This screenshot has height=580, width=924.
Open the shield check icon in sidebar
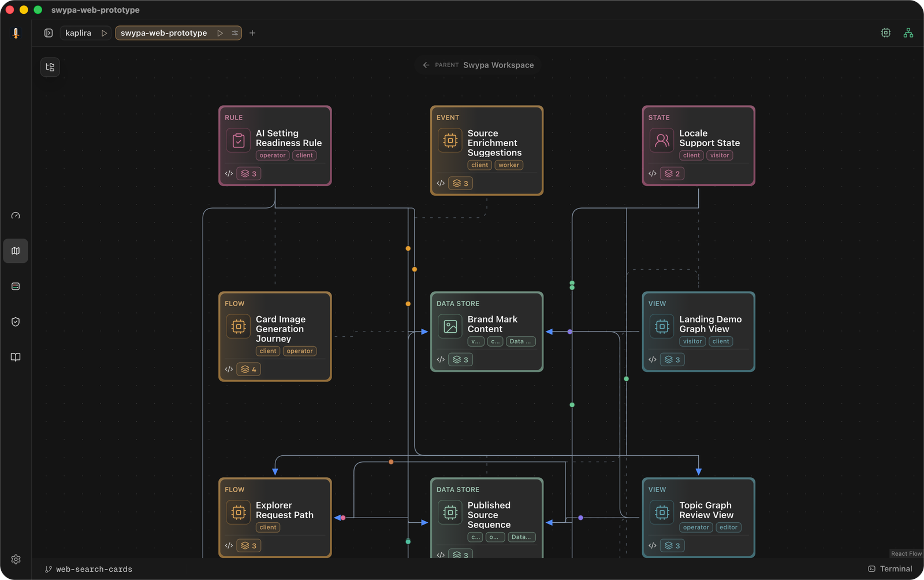point(16,322)
